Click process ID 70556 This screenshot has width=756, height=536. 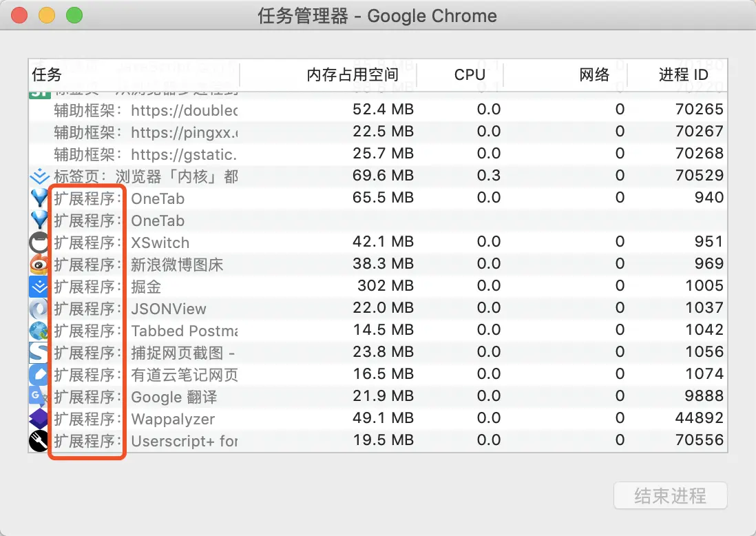(x=700, y=440)
